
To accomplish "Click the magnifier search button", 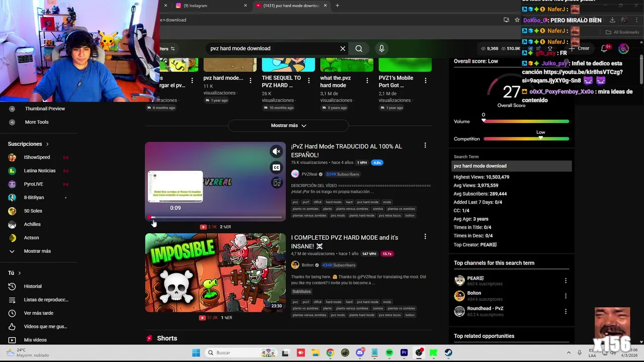I will pyautogui.click(x=359, y=49).
